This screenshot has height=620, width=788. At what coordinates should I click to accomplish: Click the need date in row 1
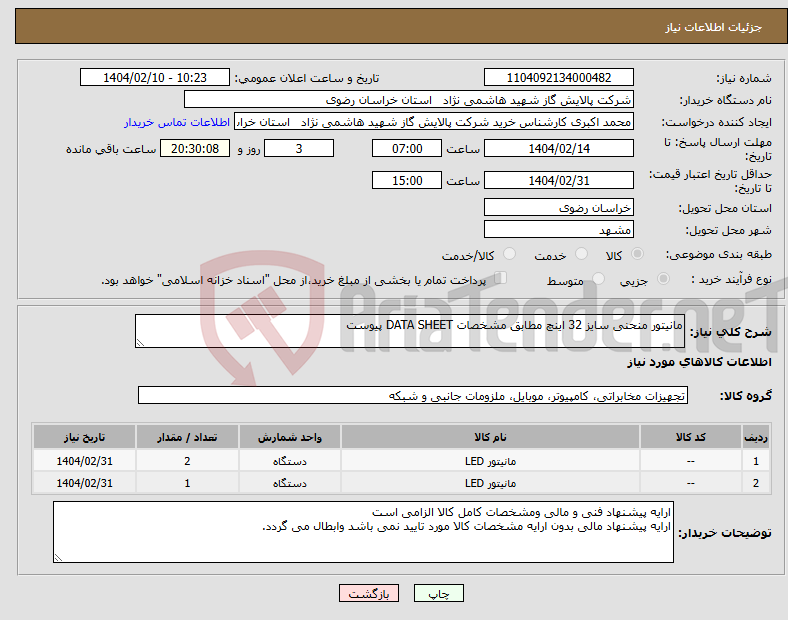pos(84,461)
